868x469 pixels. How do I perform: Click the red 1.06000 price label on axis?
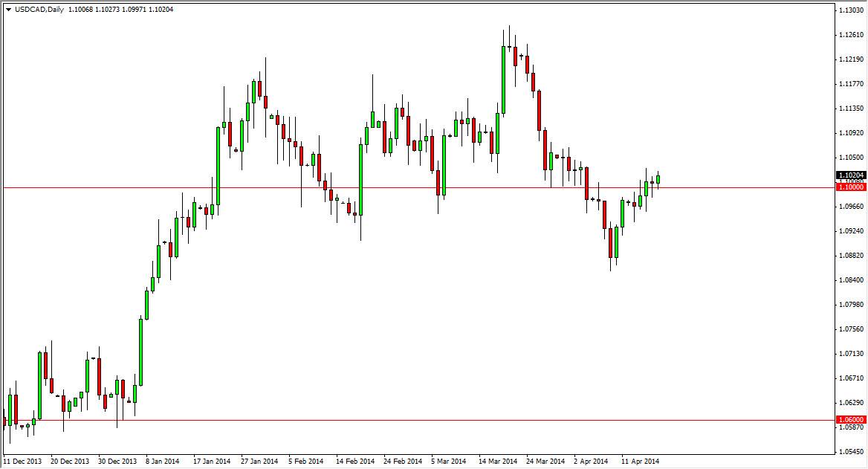pyautogui.click(x=849, y=418)
